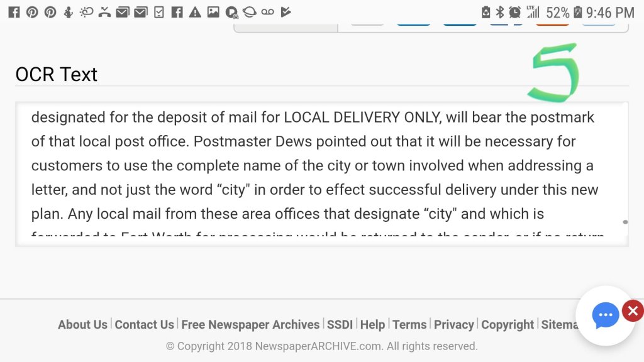The width and height of the screenshot is (644, 362).
Task: Tap the weather notification icon
Action: pos(86,12)
